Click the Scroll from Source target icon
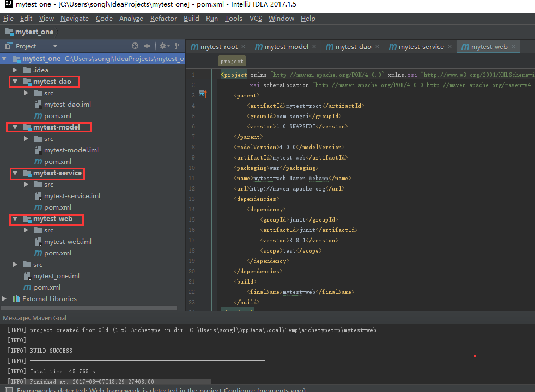 click(x=135, y=46)
